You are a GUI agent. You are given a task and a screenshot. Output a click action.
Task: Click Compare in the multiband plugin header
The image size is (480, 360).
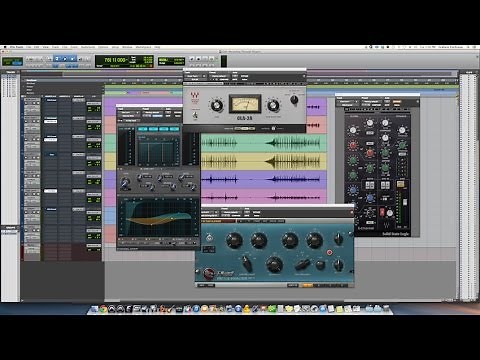tap(157, 116)
